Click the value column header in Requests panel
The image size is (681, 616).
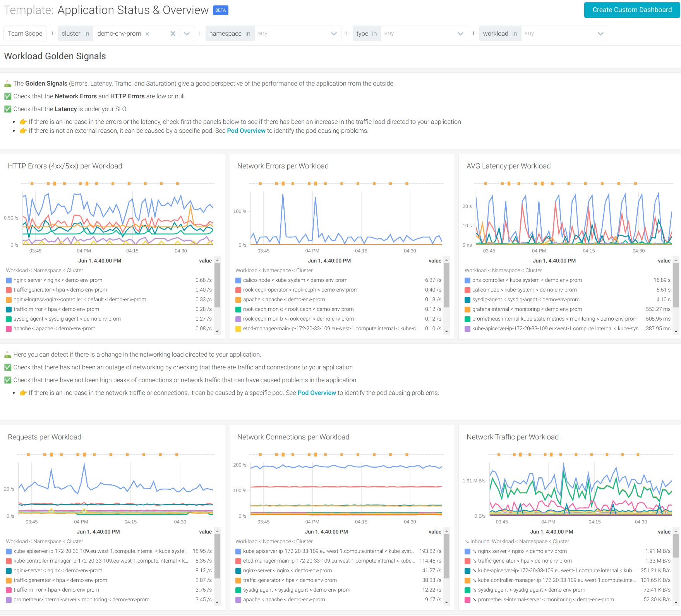tap(205, 532)
